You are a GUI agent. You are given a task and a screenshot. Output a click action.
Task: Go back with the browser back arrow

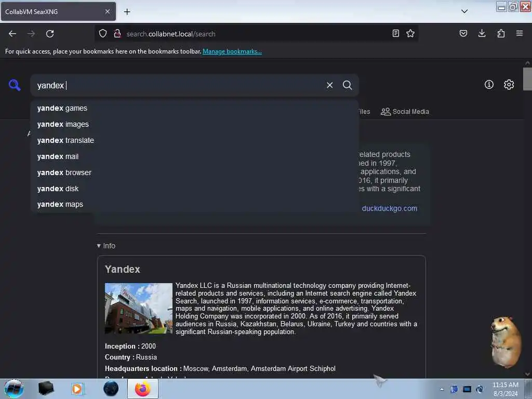click(12, 34)
